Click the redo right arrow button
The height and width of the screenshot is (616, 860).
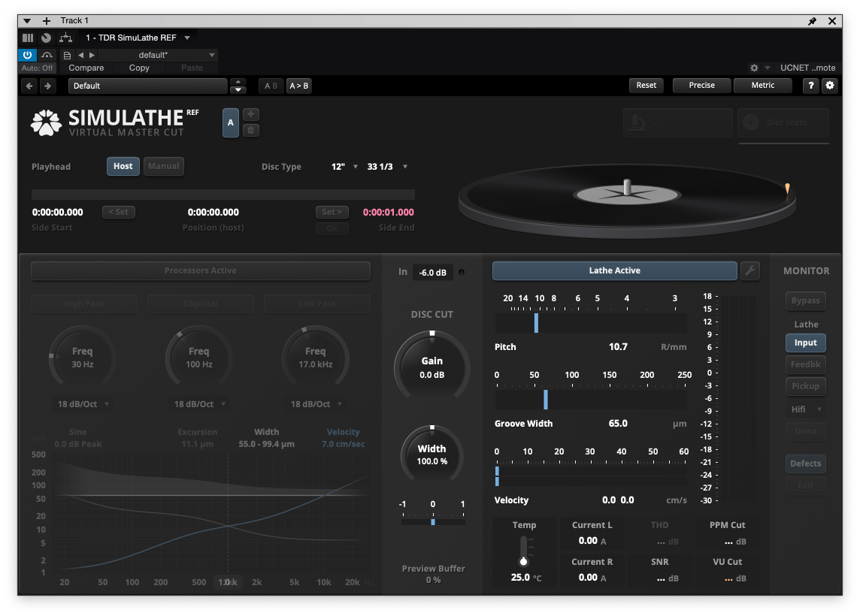47,86
